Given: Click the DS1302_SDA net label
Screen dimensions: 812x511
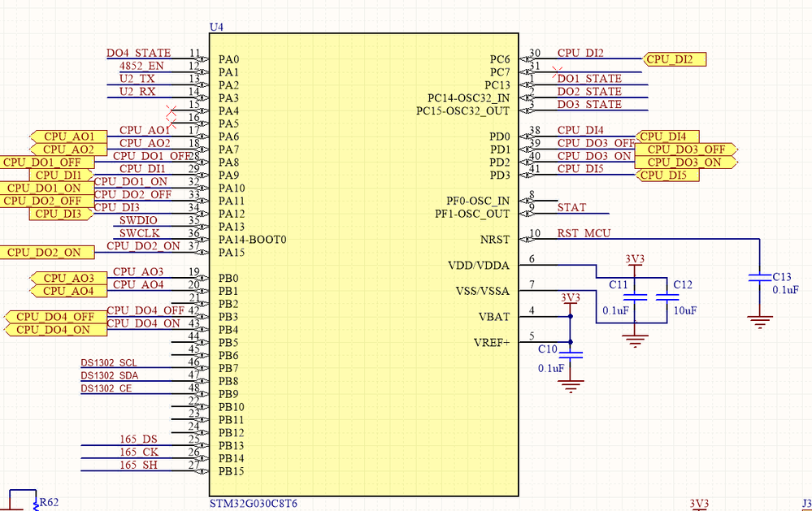Looking at the screenshot, I should (x=109, y=376).
